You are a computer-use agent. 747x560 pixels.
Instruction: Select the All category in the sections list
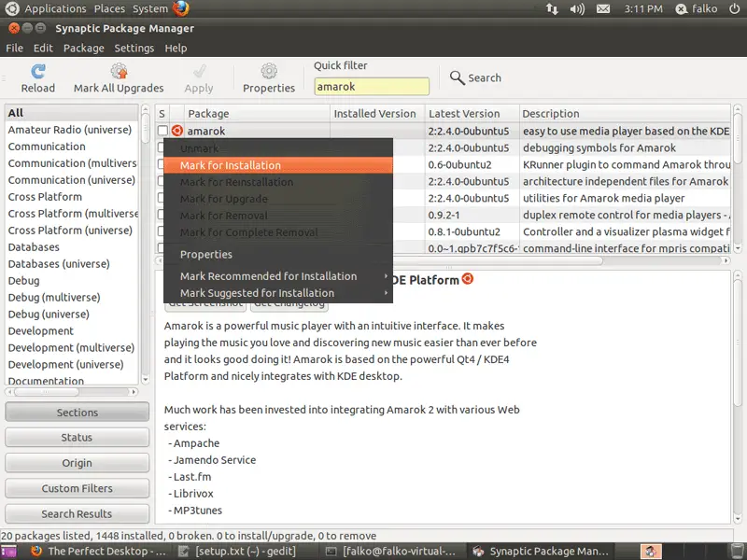[x=72, y=113]
